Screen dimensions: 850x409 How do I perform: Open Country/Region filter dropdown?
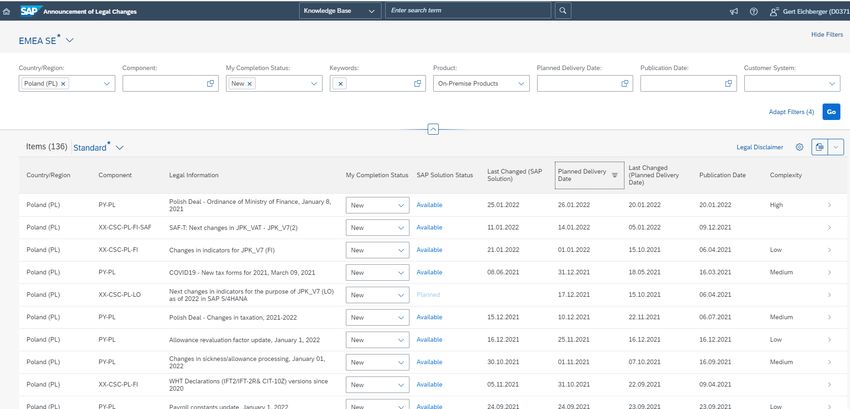pyautogui.click(x=107, y=84)
